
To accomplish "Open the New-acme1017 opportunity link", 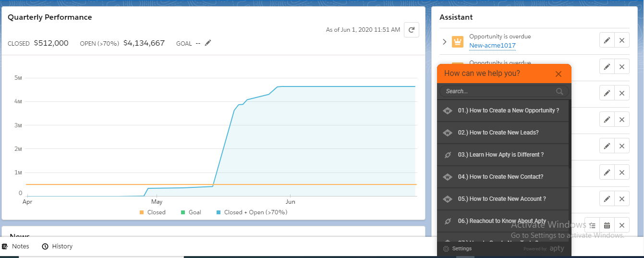I will [492, 46].
